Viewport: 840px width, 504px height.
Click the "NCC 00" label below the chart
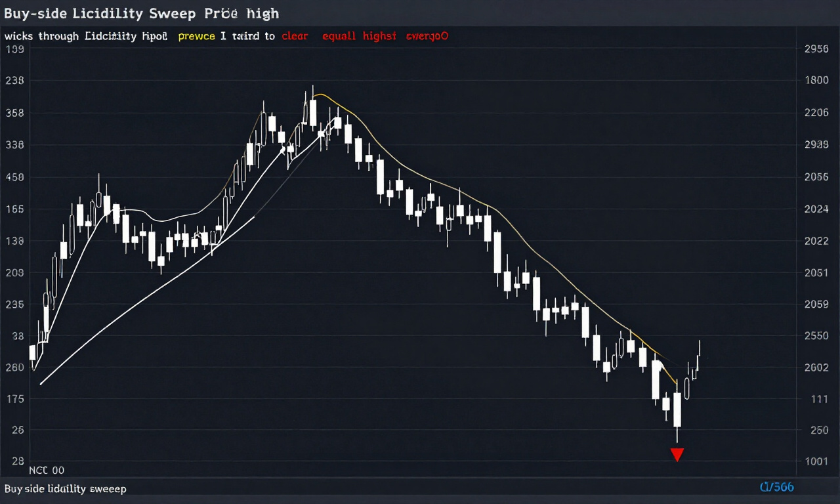point(47,471)
